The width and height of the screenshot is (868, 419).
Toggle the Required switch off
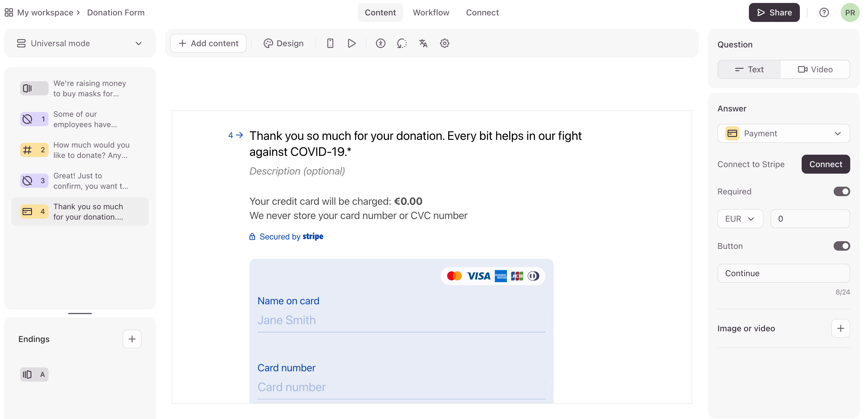[841, 191]
